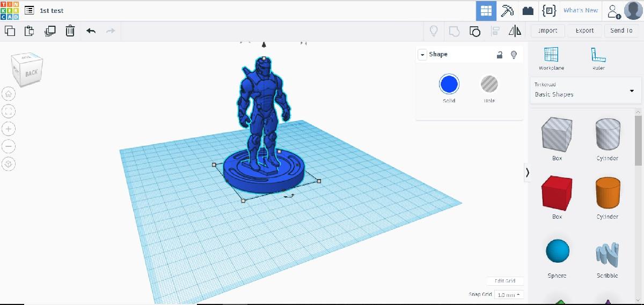Choose the Solid blue color swatch
The height and width of the screenshot is (305, 644).
pos(449,84)
